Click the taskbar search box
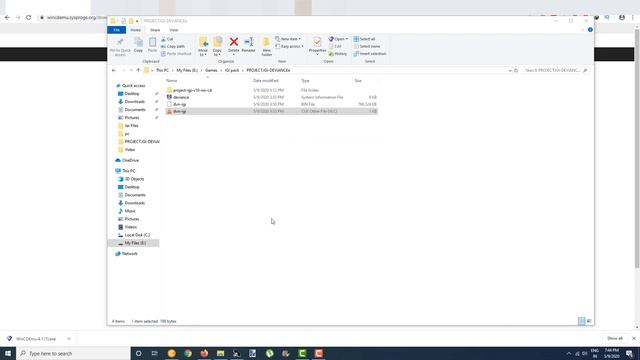This screenshot has width=640, height=360. coord(73,353)
